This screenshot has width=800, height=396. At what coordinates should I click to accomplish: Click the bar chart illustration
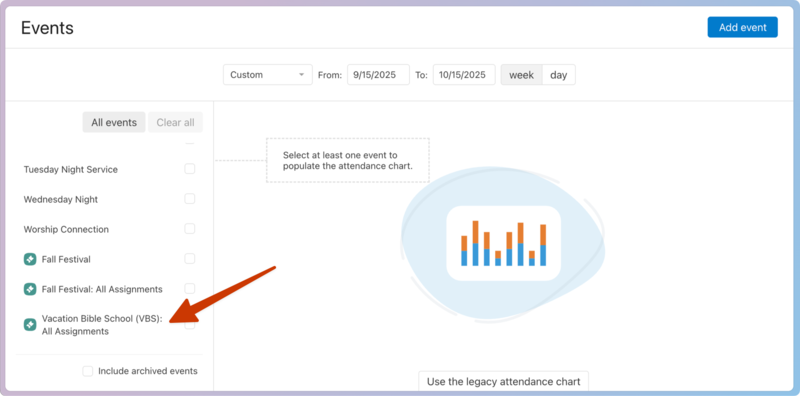tap(504, 243)
